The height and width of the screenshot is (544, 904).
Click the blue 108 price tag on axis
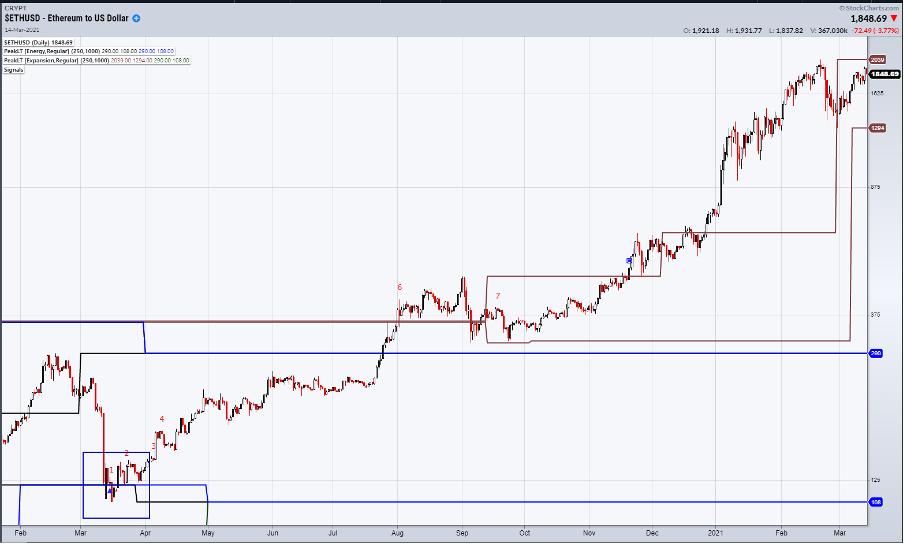[876, 502]
